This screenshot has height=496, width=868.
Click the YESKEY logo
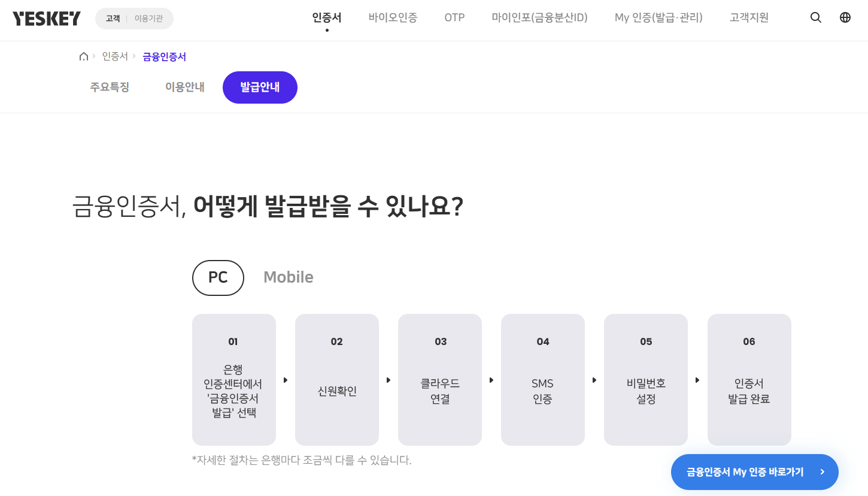pos(46,17)
